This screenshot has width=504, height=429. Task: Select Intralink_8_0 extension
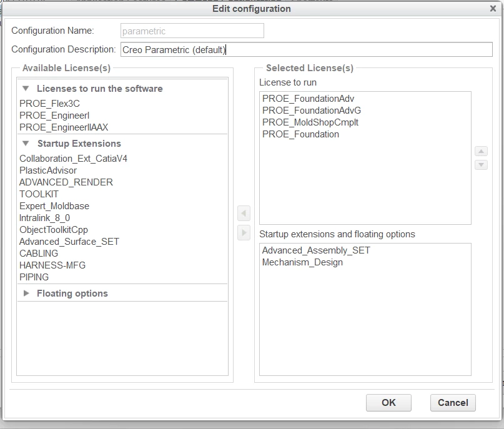point(45,218)
